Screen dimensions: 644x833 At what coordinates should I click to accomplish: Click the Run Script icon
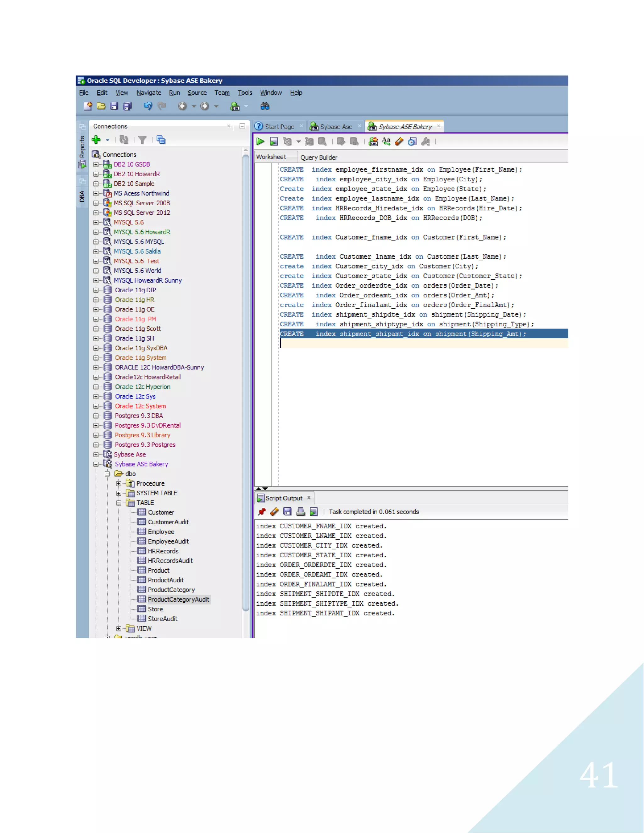pyautogui.click(x=274, y=141)
